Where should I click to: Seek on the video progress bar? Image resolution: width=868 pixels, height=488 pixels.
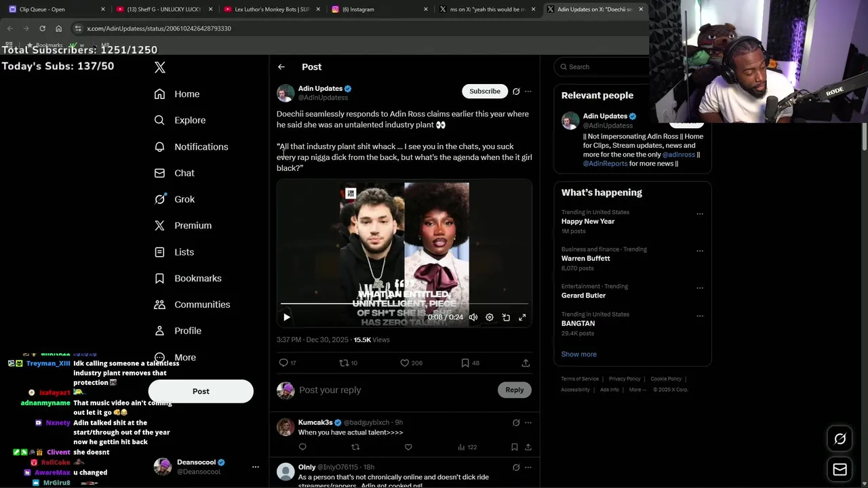404,304
